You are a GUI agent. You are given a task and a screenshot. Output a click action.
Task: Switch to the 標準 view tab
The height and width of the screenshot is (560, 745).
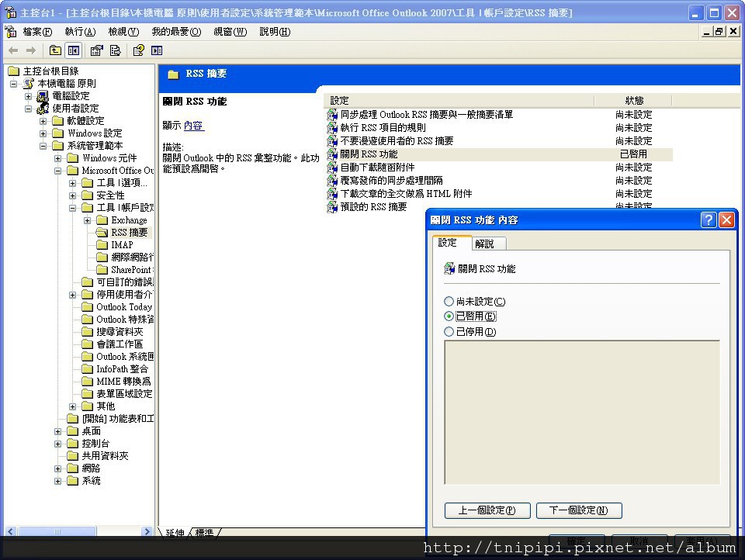pos(205,532)
